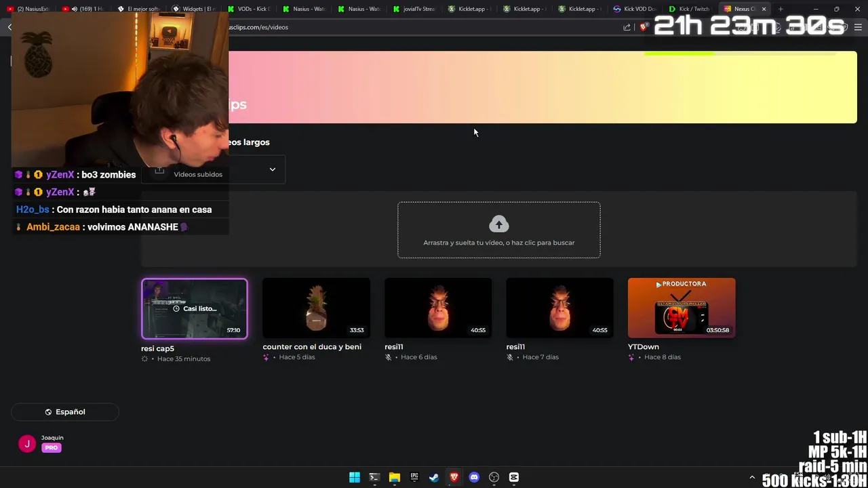Click 'Hace 5 días' timestamp text

(297, 357)
